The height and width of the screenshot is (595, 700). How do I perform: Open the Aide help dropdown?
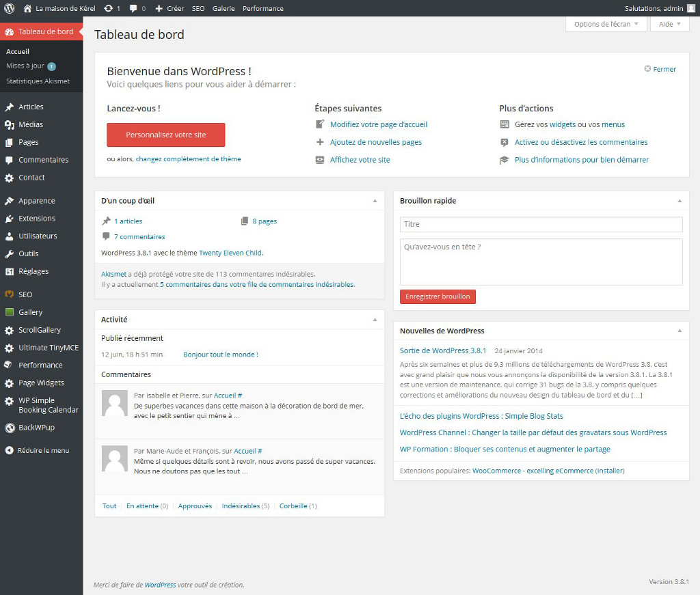pos(670,24)
